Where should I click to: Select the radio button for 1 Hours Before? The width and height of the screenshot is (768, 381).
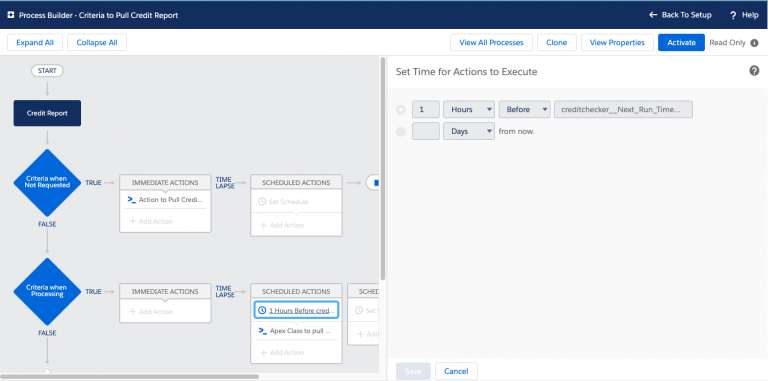pos(401,110)
